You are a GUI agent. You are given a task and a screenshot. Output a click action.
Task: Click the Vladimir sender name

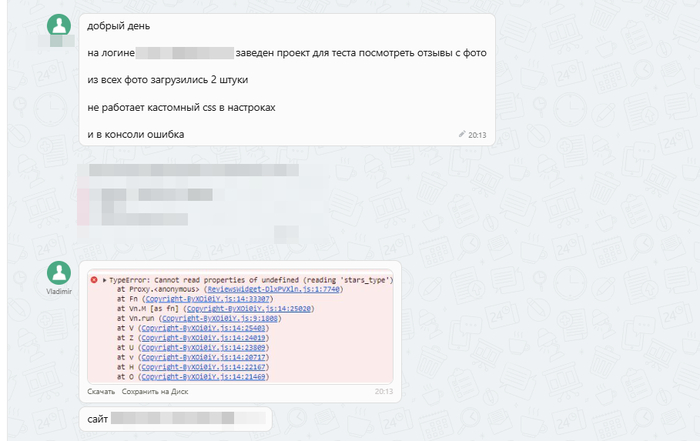click(60, 291)
